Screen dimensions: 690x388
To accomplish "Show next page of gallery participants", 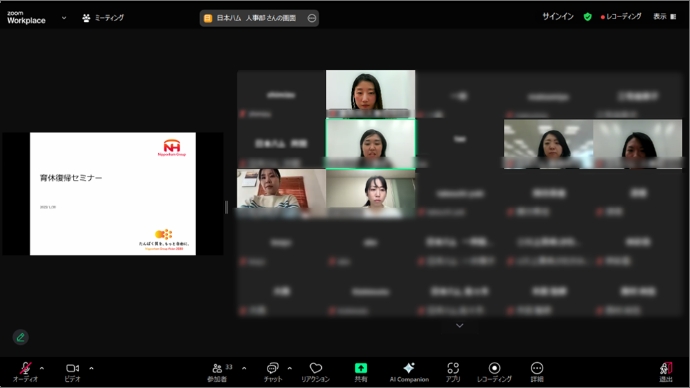I will pyautogui.click(x=459, y=326).
